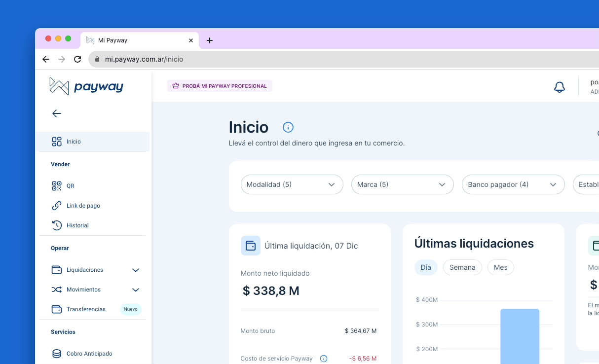Click the -$ 6,56 M service cost
This screenshot has height=364, width=599.
click(363, 359)
